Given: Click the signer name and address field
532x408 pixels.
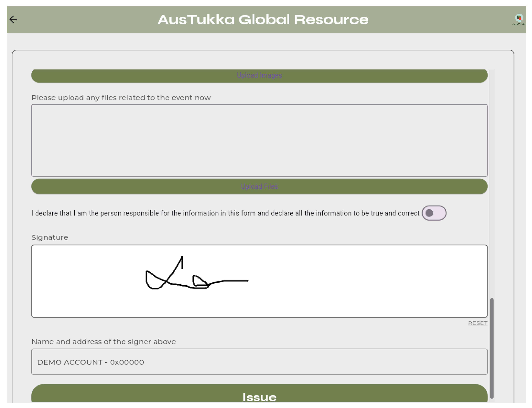Looking at the screenshot, I should click(259, 362).
